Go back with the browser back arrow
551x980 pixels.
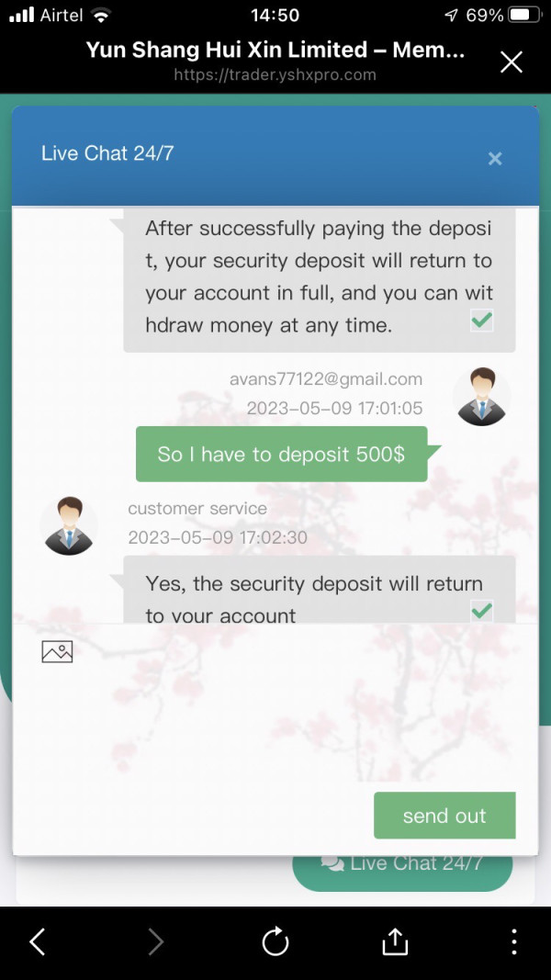click(x=38, y=941)
